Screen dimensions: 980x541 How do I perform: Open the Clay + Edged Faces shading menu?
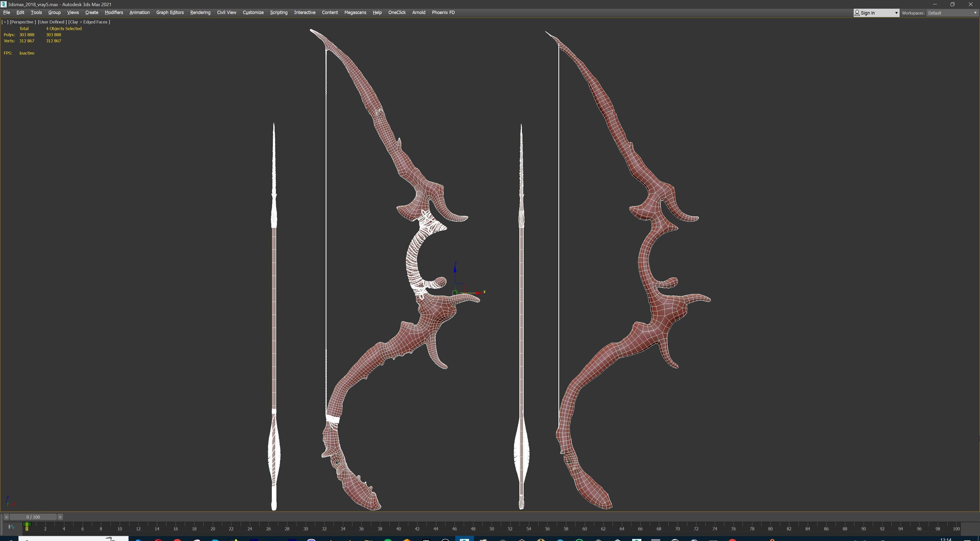(x=89, y=22)
